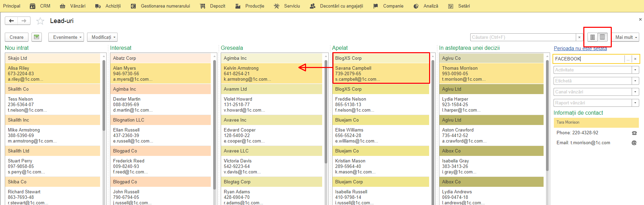Click the Aibox Co header above Lydia Andrews
Screen dimensions: 644x205
492,182
